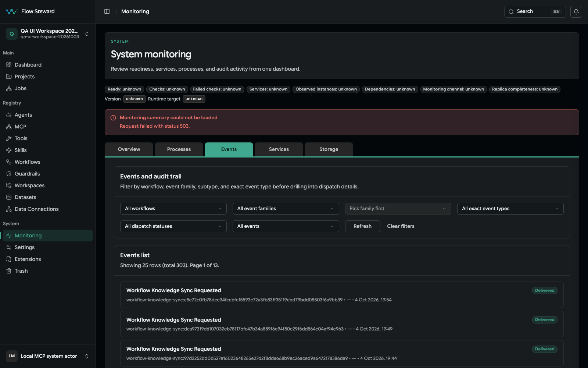Click the Flow Steward logo icon
This screenshot has height=368, width=588.
(11, 11)
